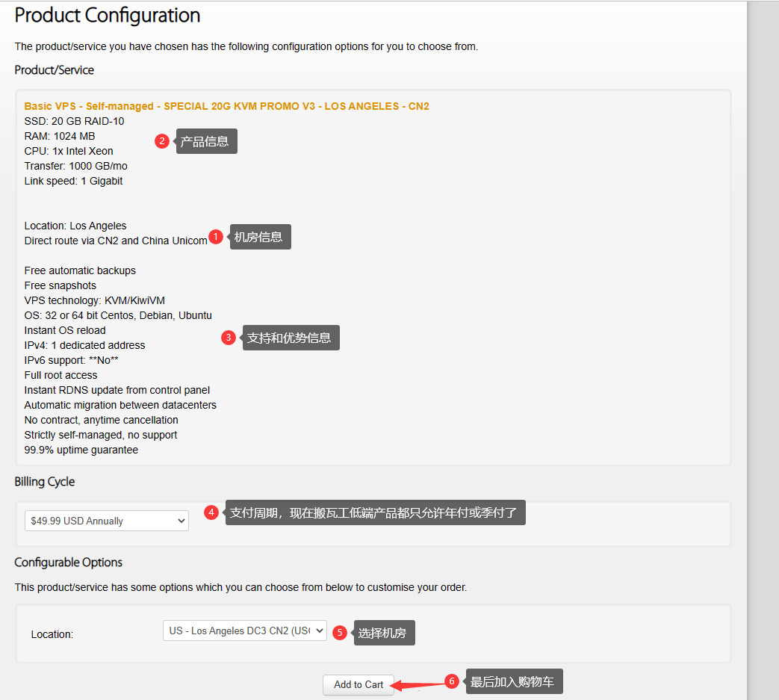Click the Add to Cart button
Image resolution: width=779 pixels, height=700 pixels.
pyautogui.click(x=359, y=684)
